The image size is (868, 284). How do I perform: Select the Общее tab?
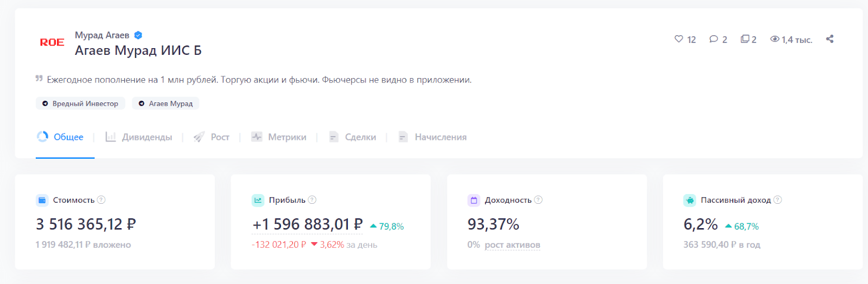[61, 137]
